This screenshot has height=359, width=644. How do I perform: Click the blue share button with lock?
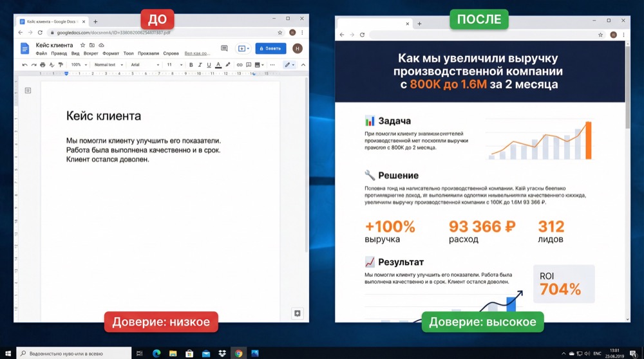270,48
